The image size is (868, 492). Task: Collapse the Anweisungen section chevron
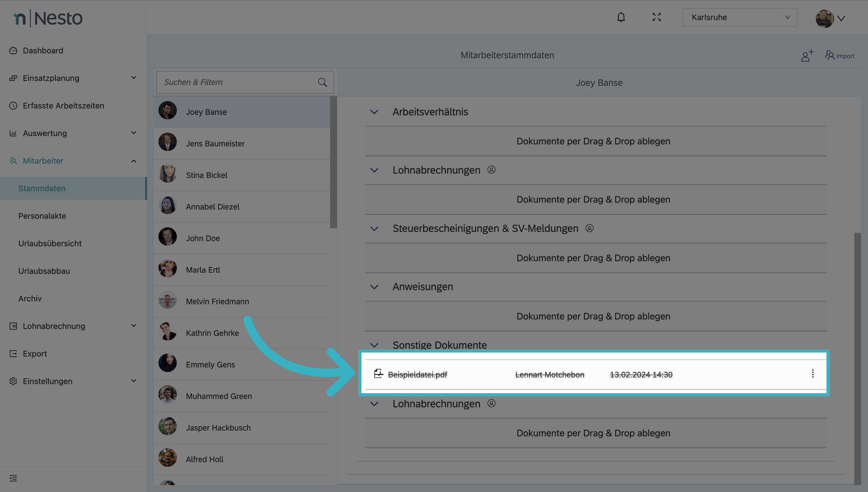click(x=374, y=287)
